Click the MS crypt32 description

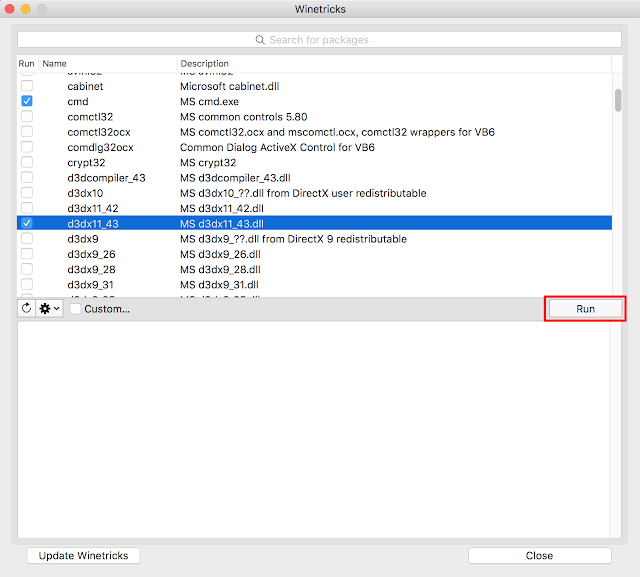coord(208,163)
